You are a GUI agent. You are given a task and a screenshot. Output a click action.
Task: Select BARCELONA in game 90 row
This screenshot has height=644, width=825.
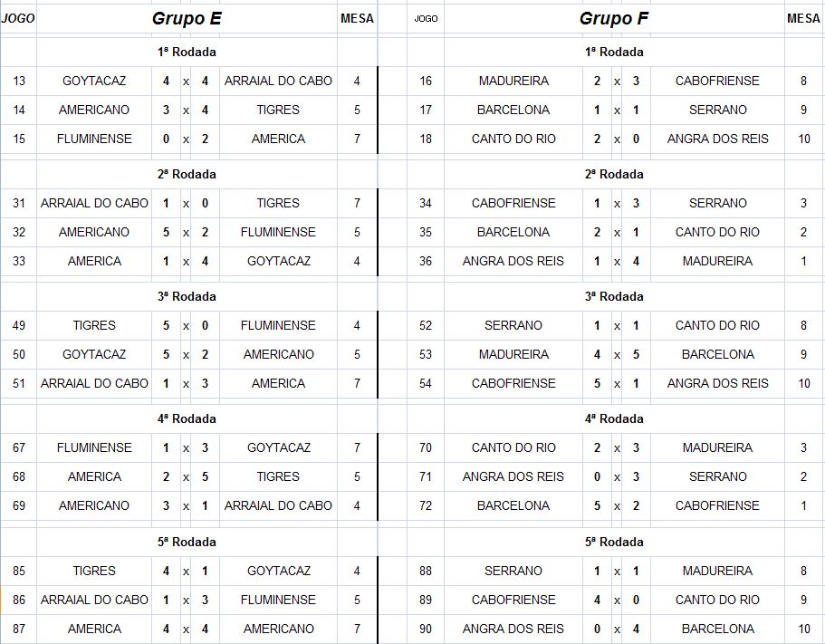(717, 629)
